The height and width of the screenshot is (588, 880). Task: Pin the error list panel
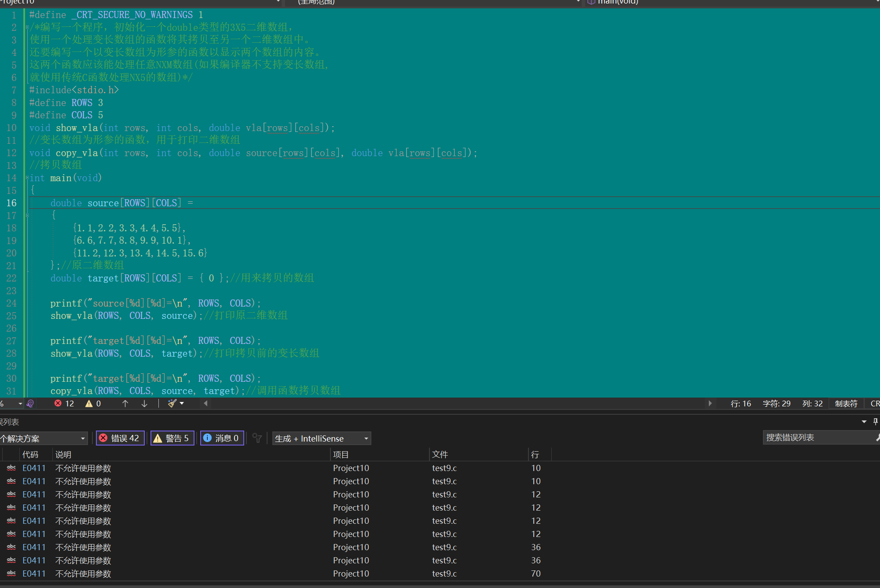[876, 422]
